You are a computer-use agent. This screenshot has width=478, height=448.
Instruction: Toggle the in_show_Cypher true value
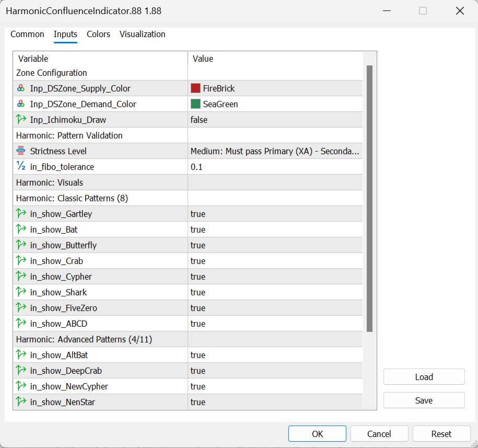275,277
